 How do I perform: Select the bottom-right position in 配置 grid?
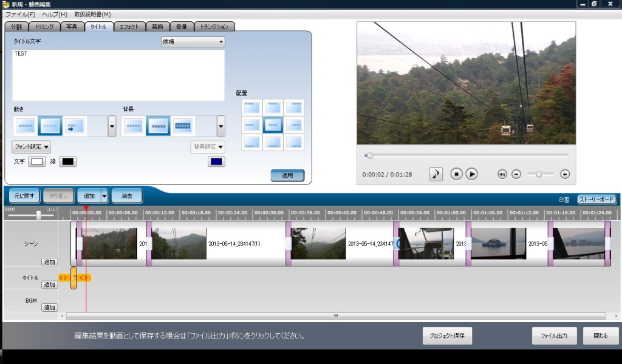coord(294,143)
